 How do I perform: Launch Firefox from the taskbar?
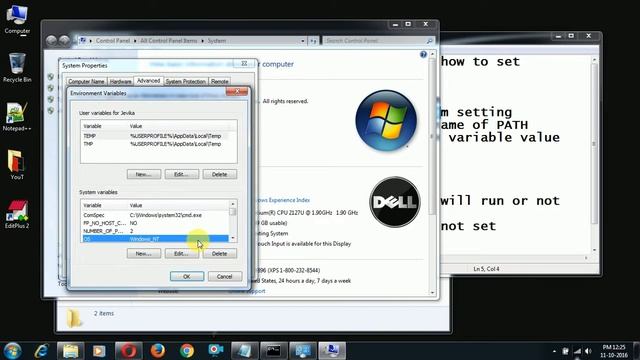[x=158, y=351]
